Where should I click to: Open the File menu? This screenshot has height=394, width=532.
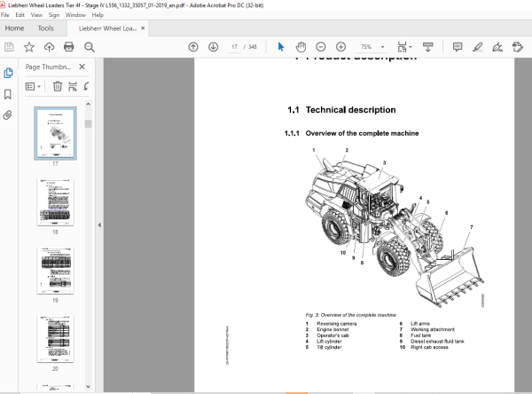coord(5,15)
